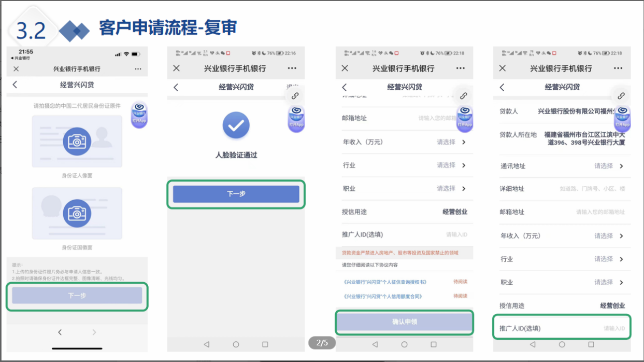
Task: Tap Android back triangle under 人脸验证通过 screen
Action: click(x=207, y=344)
